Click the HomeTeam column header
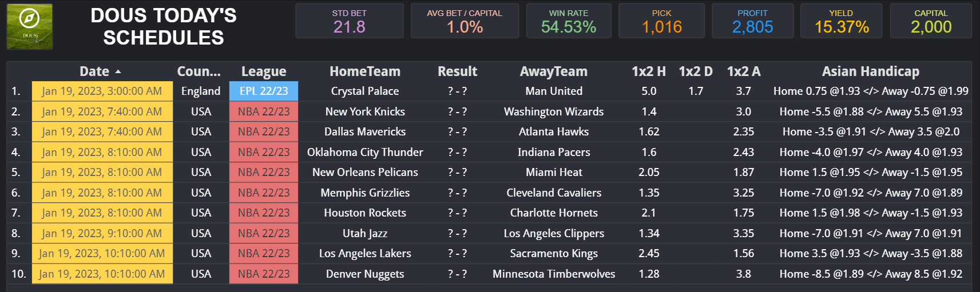Screen dimensions: 980x292 [364, 71]
